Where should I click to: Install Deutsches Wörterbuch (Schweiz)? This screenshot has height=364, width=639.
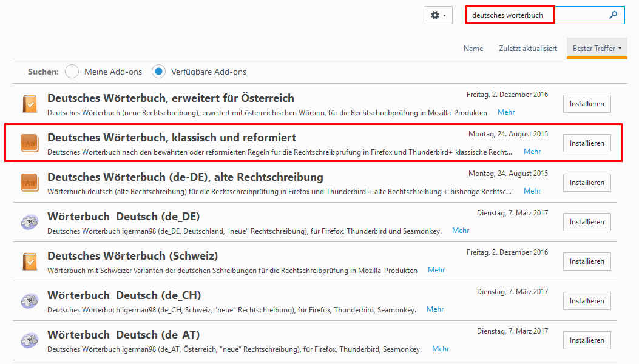587,261
